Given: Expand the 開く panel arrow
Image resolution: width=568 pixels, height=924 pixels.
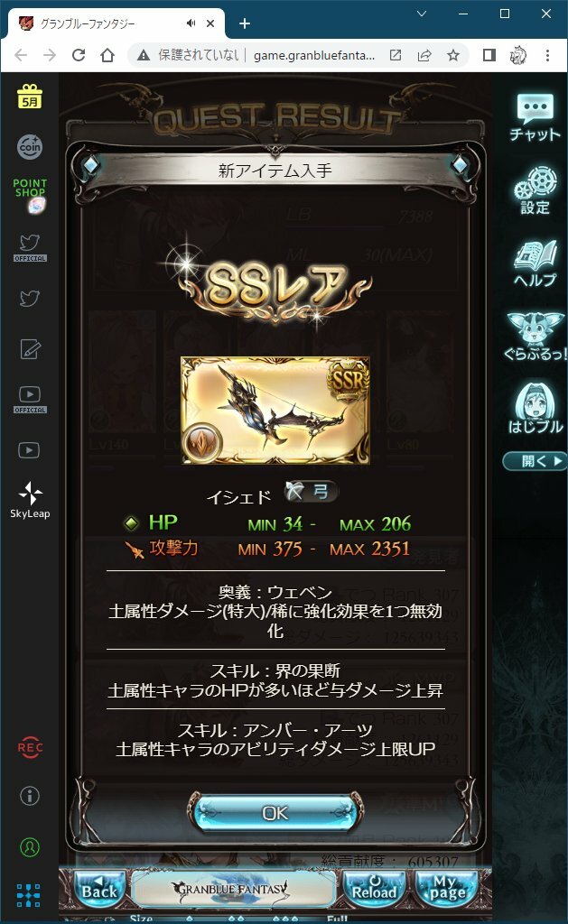Looking at the screenshot, I should [535, 461].
